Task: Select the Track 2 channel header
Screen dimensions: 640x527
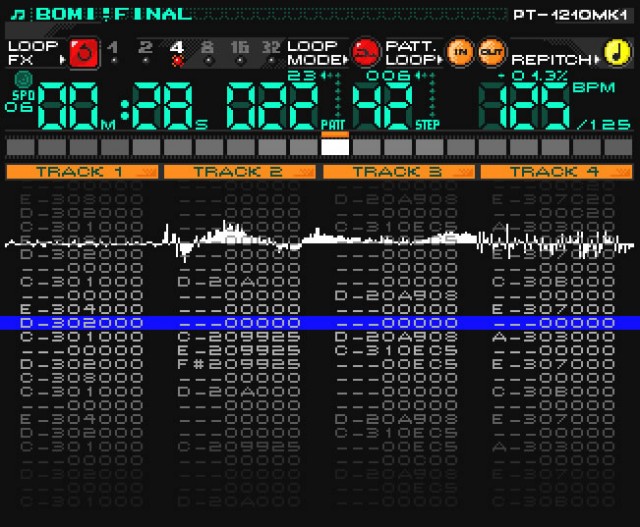Action: tap(238, 171)
